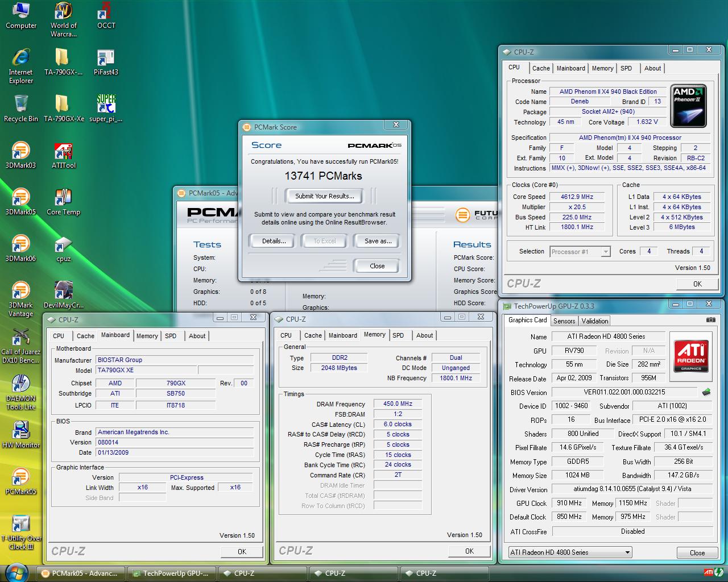Open ATITool desktop shortcut
The height and width of the screenshot is (582, 728).
63,155
